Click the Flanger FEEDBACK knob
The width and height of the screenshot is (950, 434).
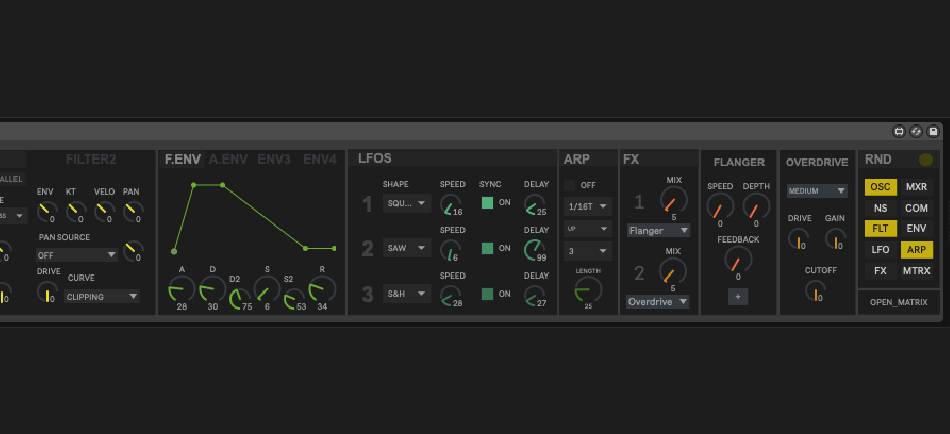[738, 260]
